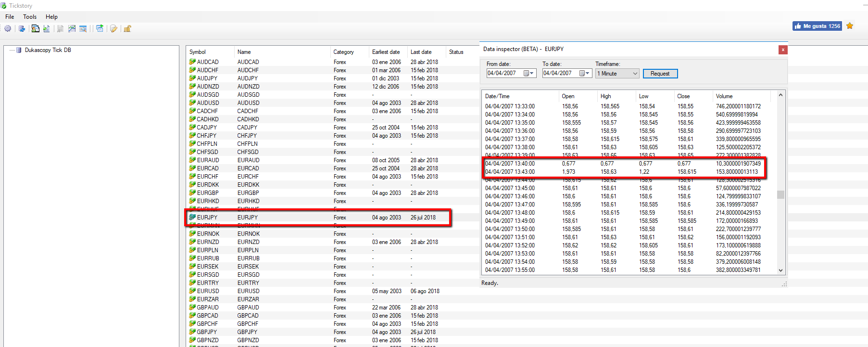
Task: Click the Dukascopy Tick DB database icon
Action: (19, 50)
